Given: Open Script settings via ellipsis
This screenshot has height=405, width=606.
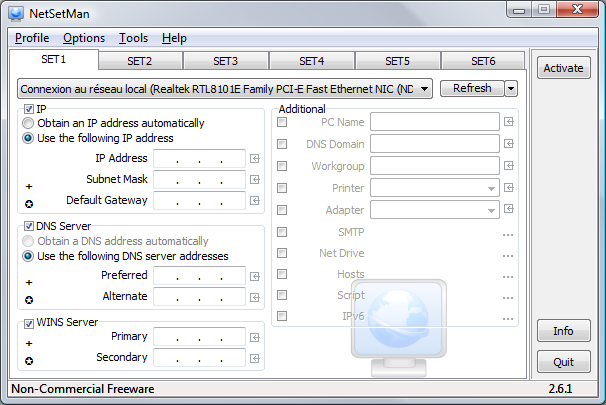Looking at the screenshot, I should pos(508,298).
